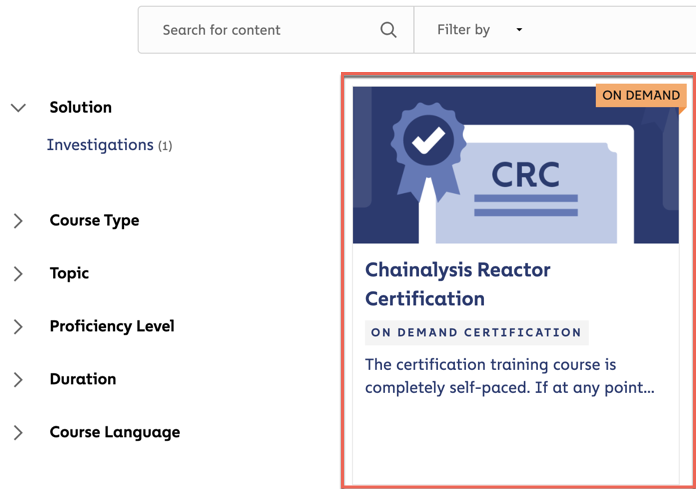Click the ON DEMAND CERTIFICATION label
Screen dimensions: 696x489
(477, 332)
